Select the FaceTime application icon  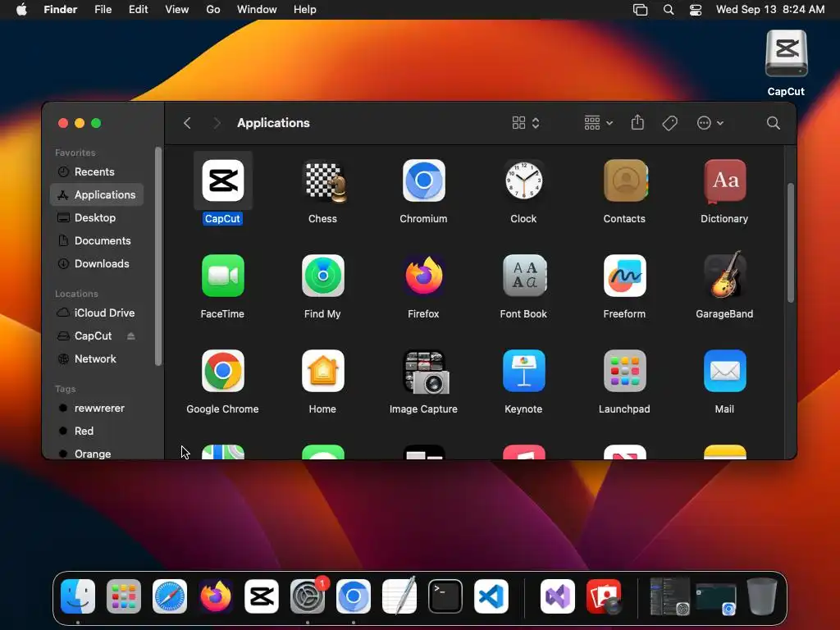pos(223,276)
